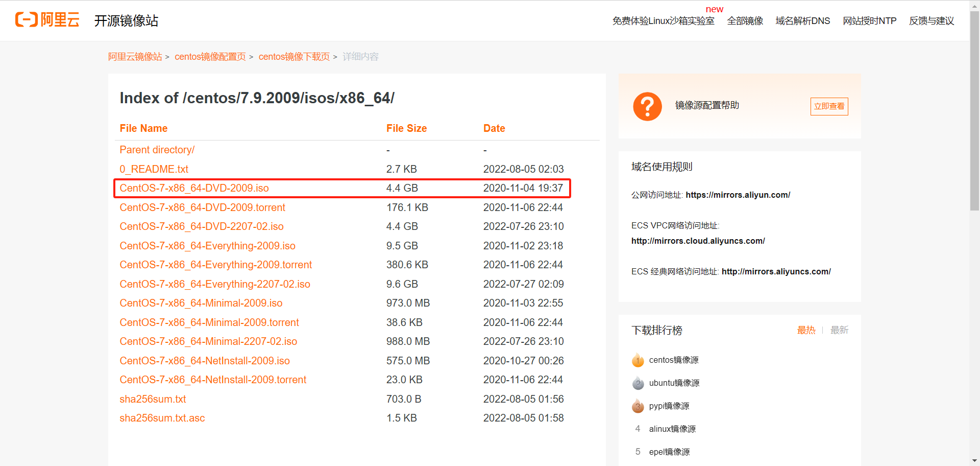Click the https://mirrors.aliyun.com/ address
This screenshot has width=980, height=466.
[738, 195]
